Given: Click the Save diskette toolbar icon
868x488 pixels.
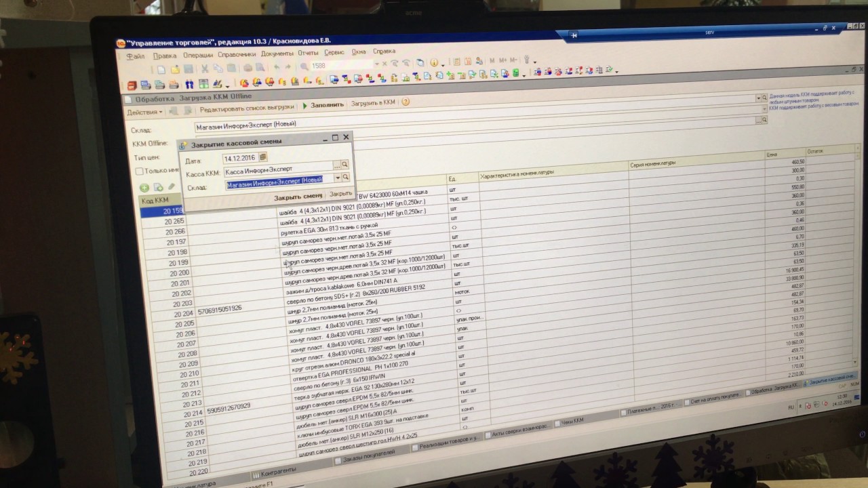Looking at the screenshot, I should [188, 69].
